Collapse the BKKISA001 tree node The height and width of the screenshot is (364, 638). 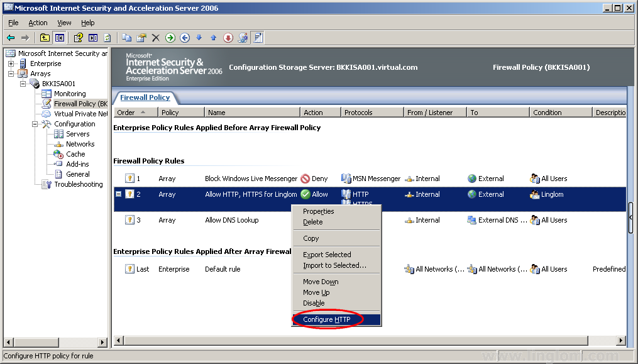point(23,84)
